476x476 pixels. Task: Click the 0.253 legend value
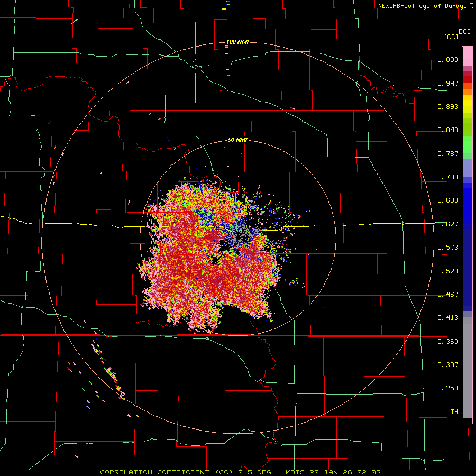(x=448, y=388)
